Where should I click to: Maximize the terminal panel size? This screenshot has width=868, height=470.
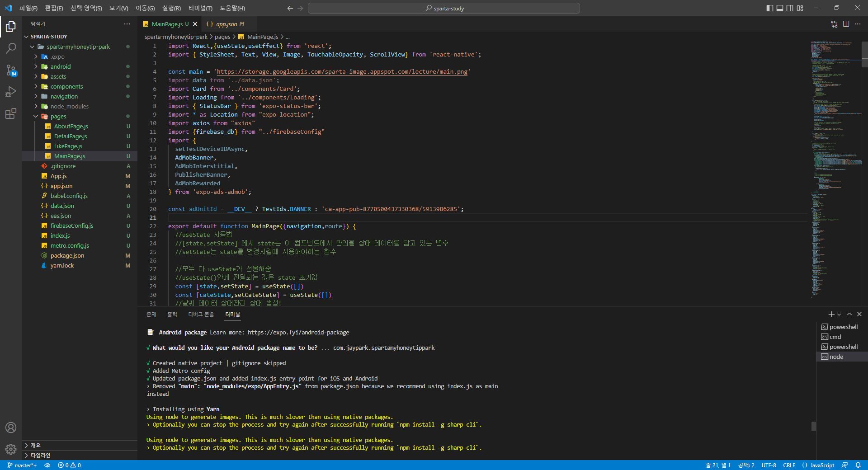coord(849,314)
